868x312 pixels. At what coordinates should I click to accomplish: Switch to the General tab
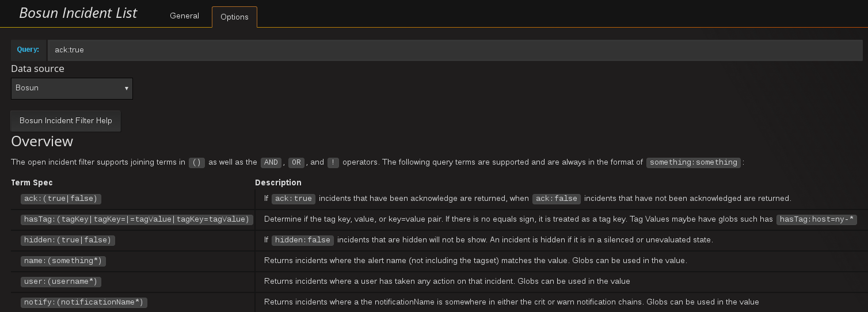pyautogui.click(x=184, y=16)
